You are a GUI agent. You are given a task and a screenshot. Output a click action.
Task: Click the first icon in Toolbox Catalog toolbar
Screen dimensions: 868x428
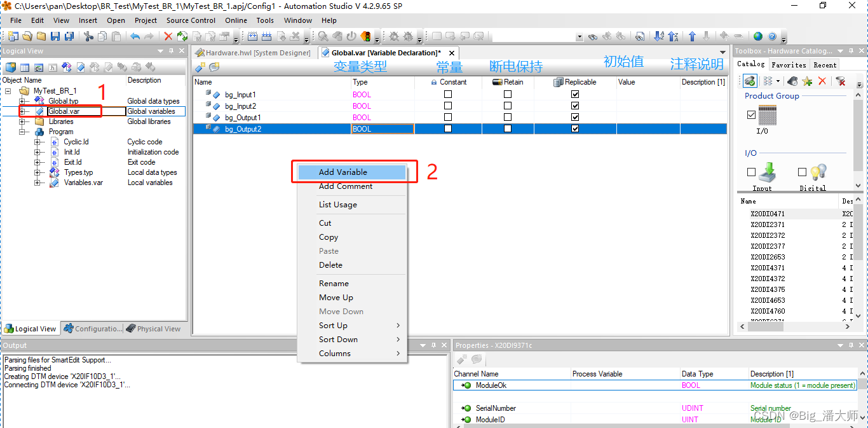[x=750, y=81]
